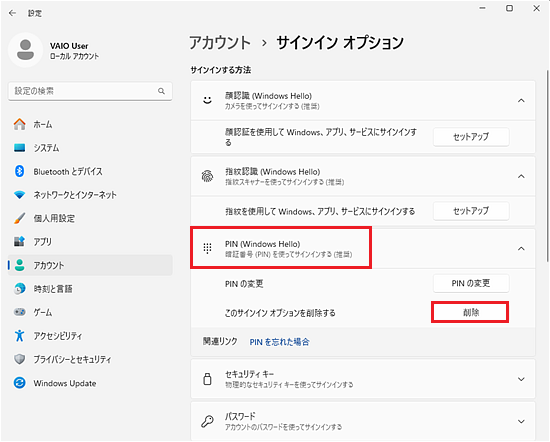Select the 個人用設定 sidebar entry

(90, 218)
